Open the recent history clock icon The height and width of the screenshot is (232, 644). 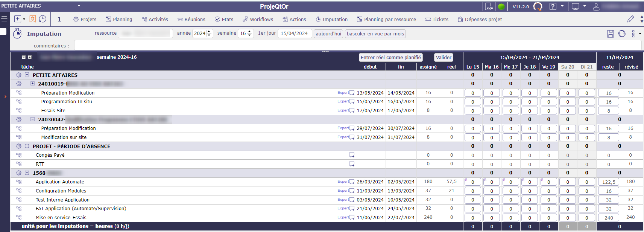coord(43,19)
